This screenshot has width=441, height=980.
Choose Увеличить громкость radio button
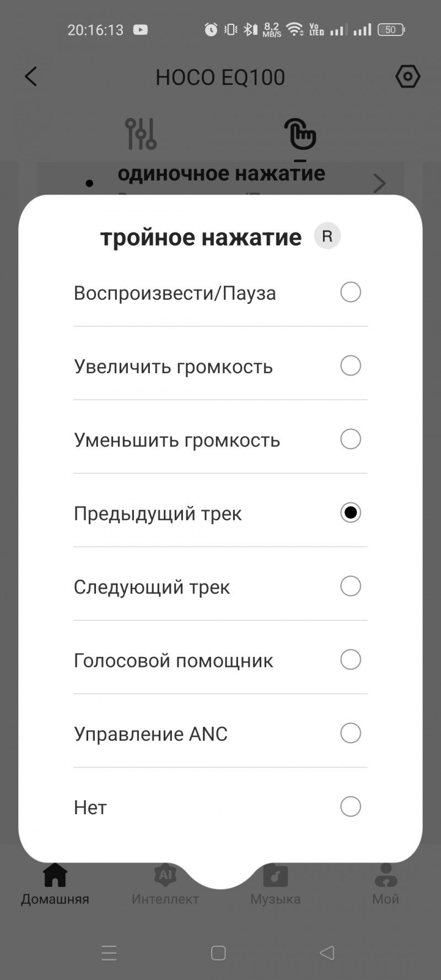click(351, 365)
